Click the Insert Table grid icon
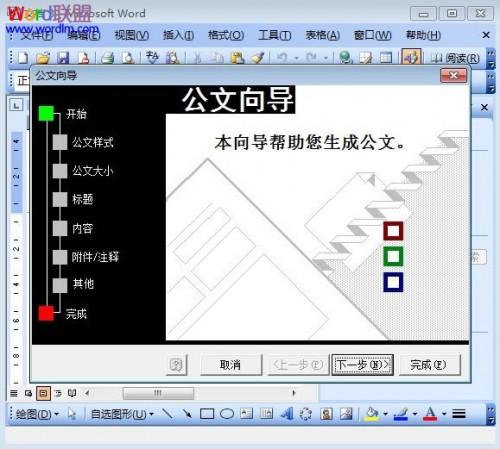The height and width of the screenshot is (449, 500). pos(386,58)
